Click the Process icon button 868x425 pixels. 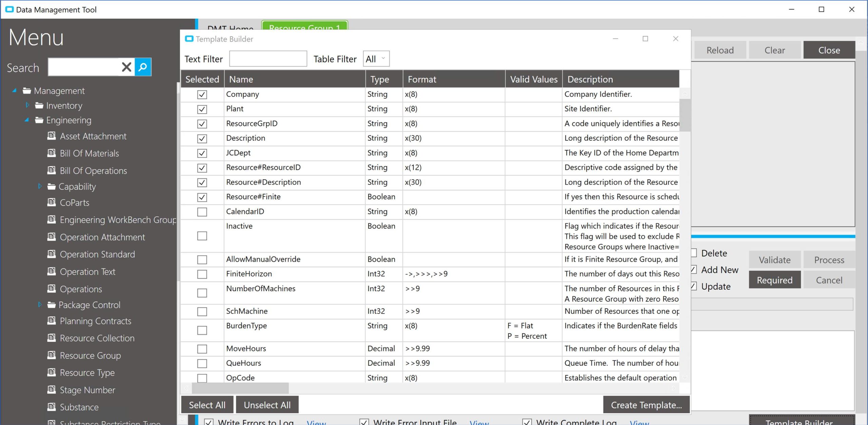(x=829, y=260)
